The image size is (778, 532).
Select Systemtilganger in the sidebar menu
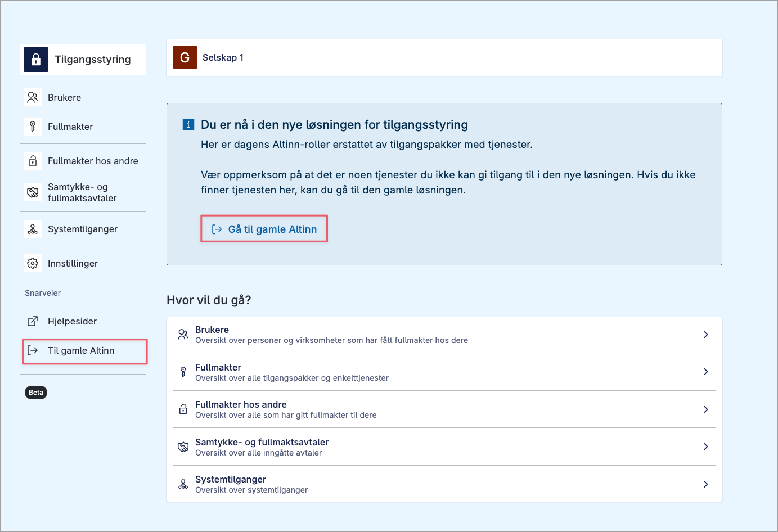coord(83,229)
